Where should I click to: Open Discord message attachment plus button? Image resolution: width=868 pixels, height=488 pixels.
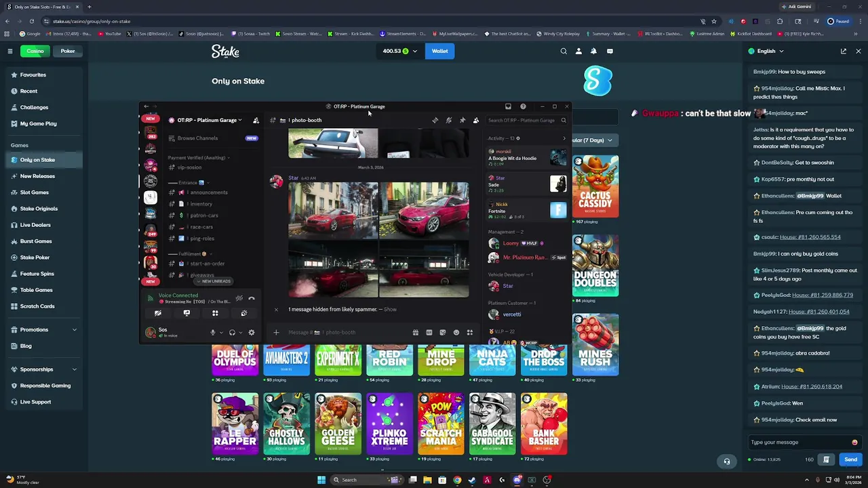(276, 332)
